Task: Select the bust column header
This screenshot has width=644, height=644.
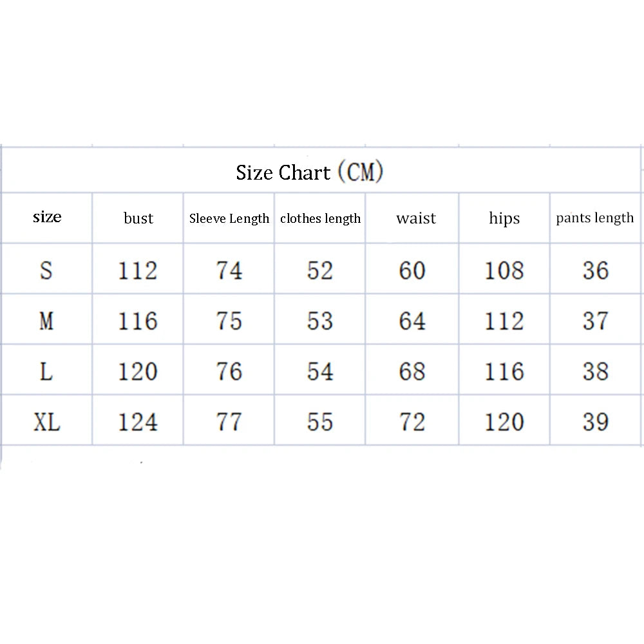Action: (x=138, y=218)
